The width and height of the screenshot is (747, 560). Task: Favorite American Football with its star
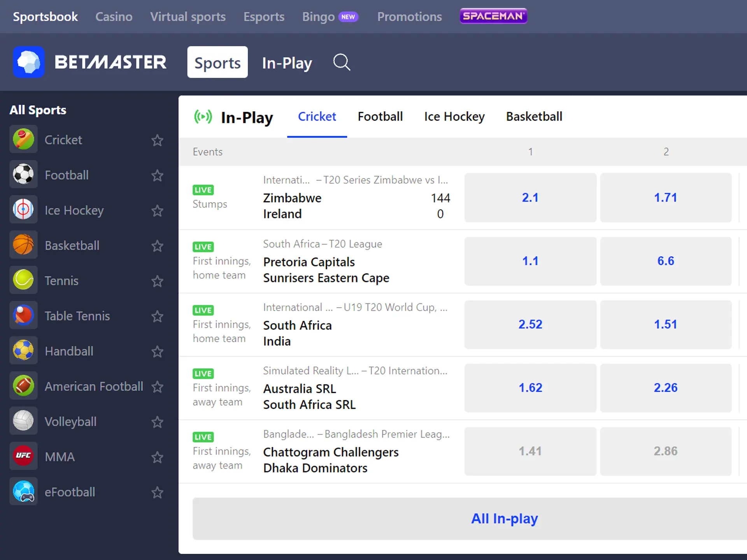pos(157,387)
